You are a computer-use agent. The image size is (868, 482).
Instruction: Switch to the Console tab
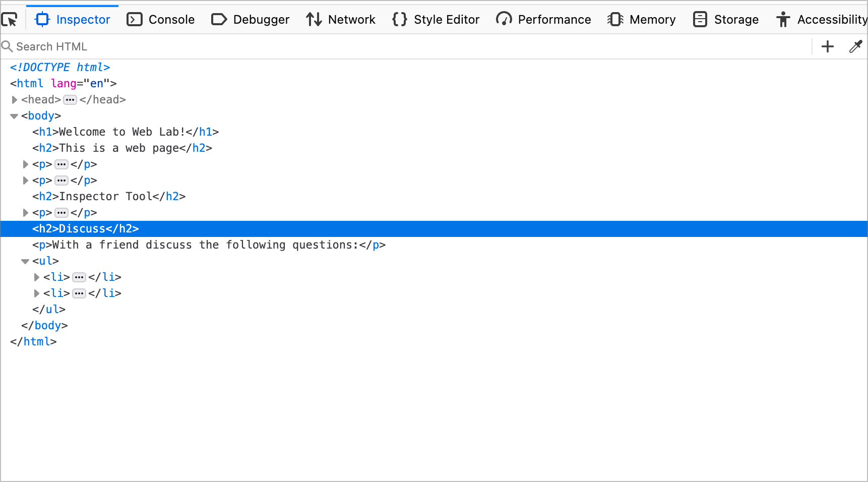[160, 20]
